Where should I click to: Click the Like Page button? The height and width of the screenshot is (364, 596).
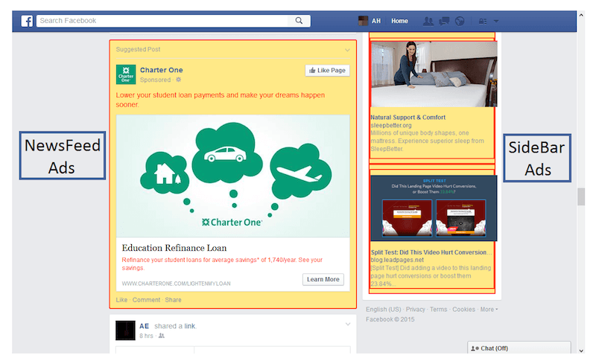click(327, 70)
